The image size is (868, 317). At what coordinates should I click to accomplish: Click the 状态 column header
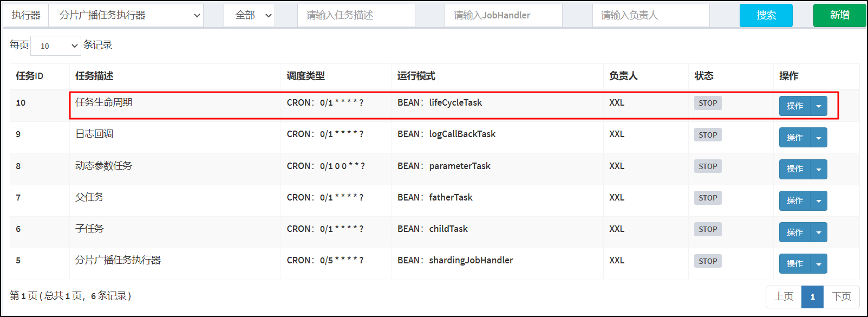(x=704, y=76)
